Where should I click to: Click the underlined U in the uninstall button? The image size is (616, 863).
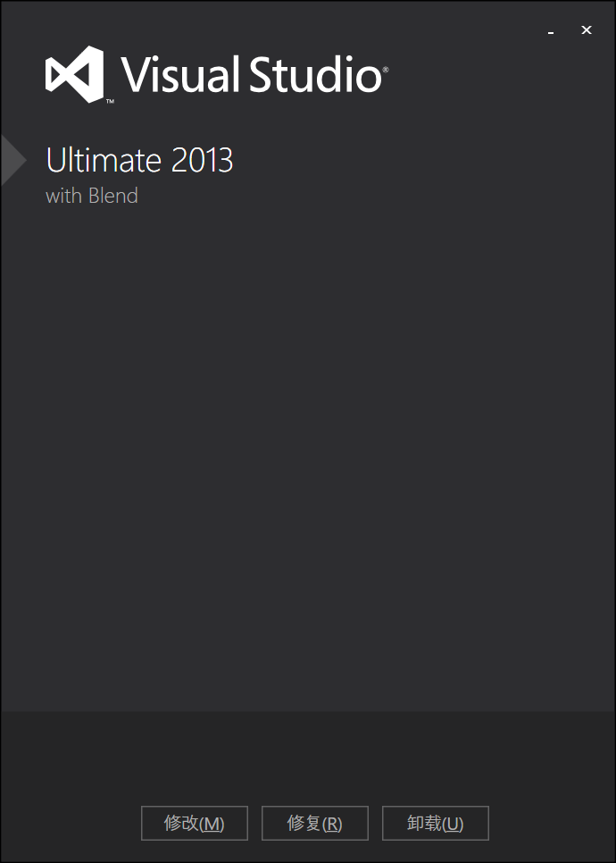(x=453, y=824)
